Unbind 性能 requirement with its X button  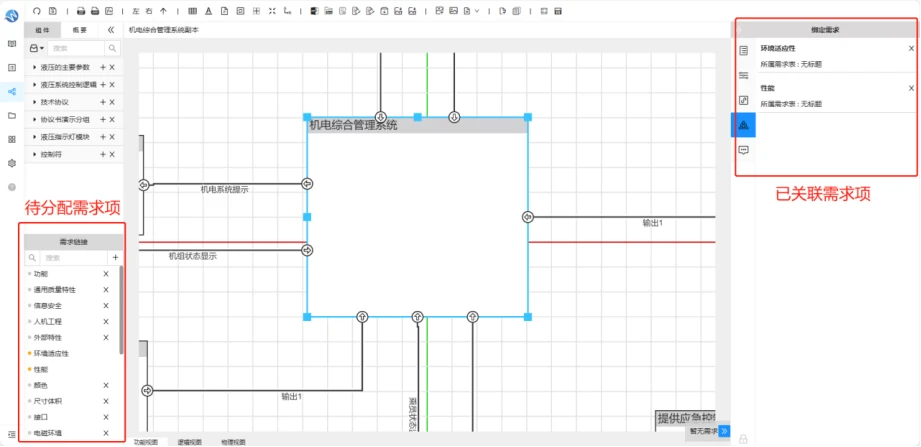pyautogui.click(x=911, y=88)
